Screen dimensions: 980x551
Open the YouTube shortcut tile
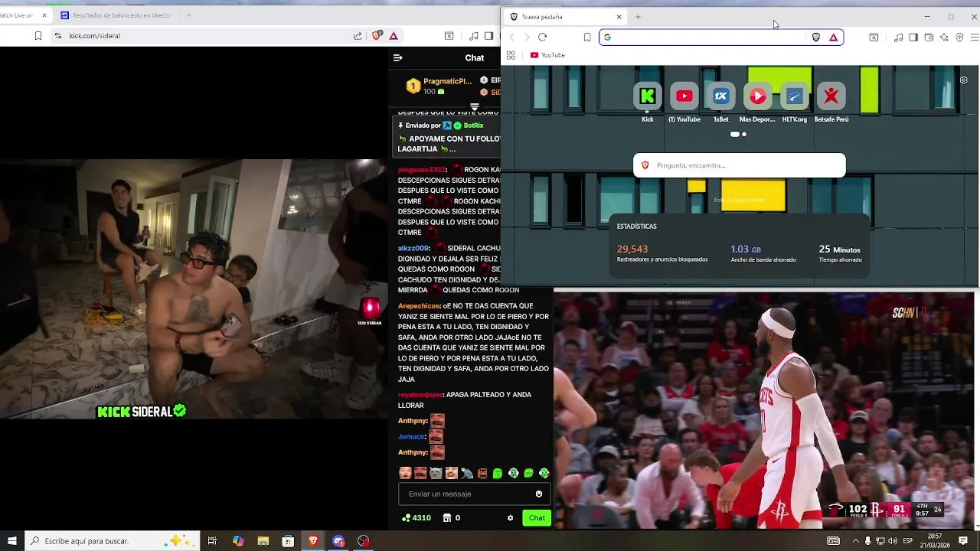(x=684, y=96)
